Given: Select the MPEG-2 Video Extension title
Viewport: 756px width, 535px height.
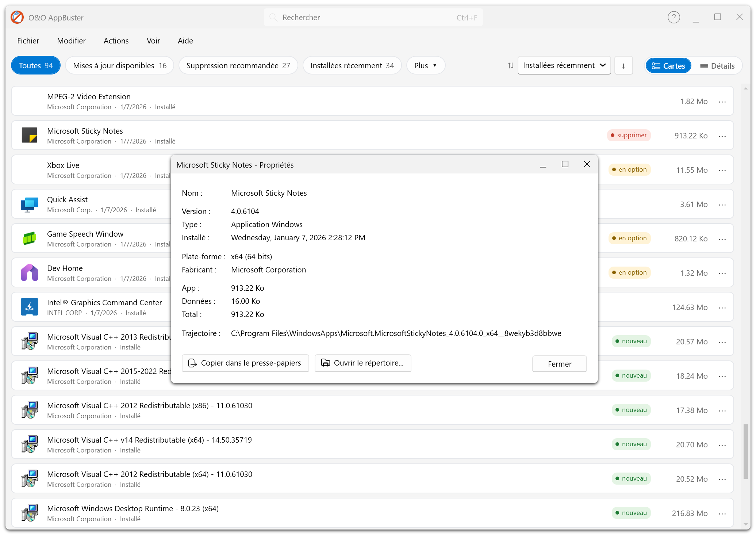Looking at the screenshot, I should (x=89, y=96).
